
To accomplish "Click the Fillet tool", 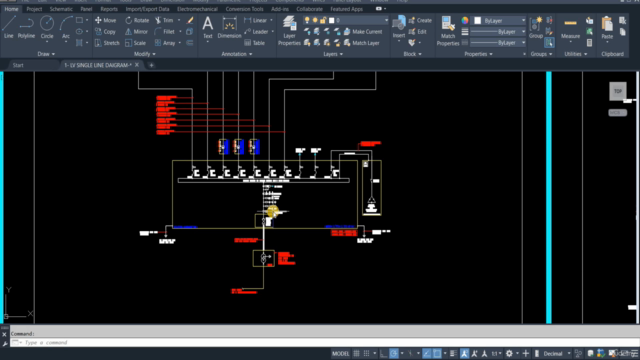I will [x=164, y=31].
